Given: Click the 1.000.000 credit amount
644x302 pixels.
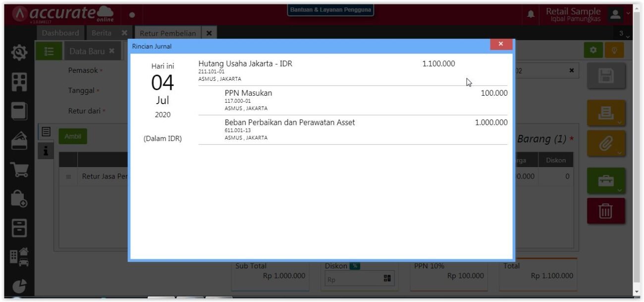Looking at the screenshot, I should pos(491,122).
